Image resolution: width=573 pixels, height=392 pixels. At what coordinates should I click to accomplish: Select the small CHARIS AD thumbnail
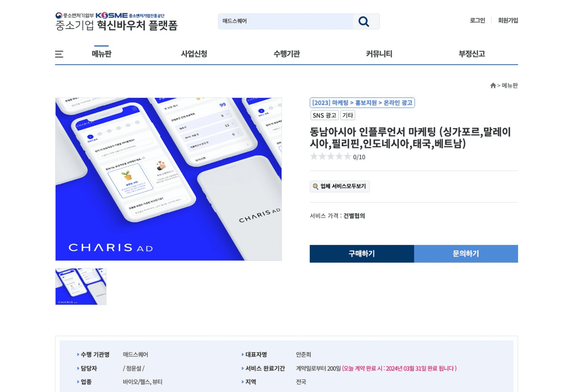point(81,286)
